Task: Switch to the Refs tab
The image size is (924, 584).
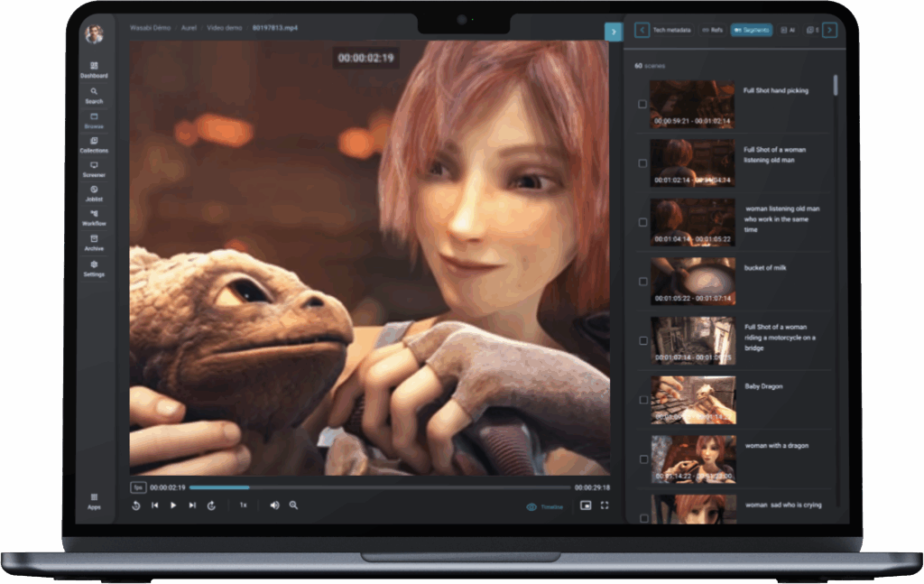Action: [713, 30]
